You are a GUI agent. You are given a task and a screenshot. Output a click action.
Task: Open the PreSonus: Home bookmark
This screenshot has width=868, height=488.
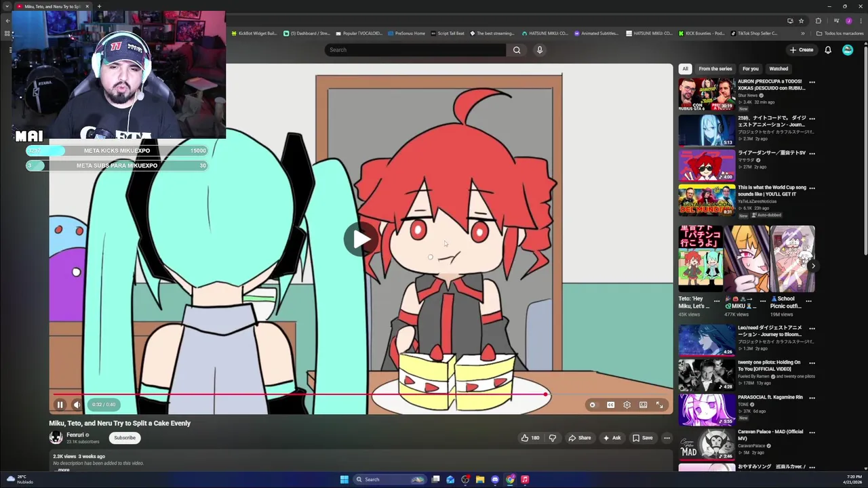coord(406,33)
